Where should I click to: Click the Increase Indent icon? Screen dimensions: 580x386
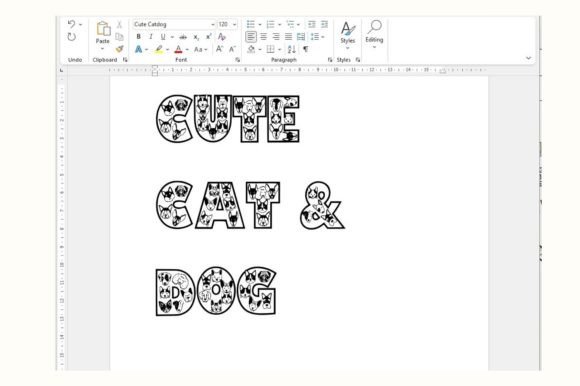[324, 24]
